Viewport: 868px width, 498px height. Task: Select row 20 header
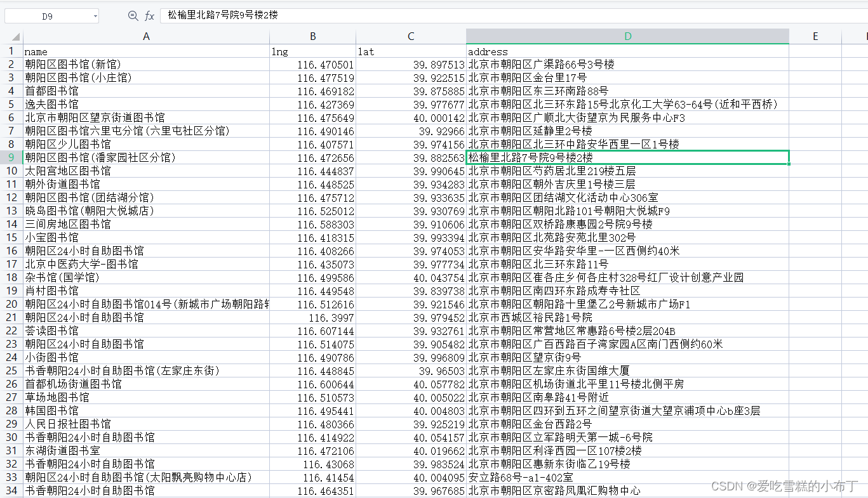point(11,304)
